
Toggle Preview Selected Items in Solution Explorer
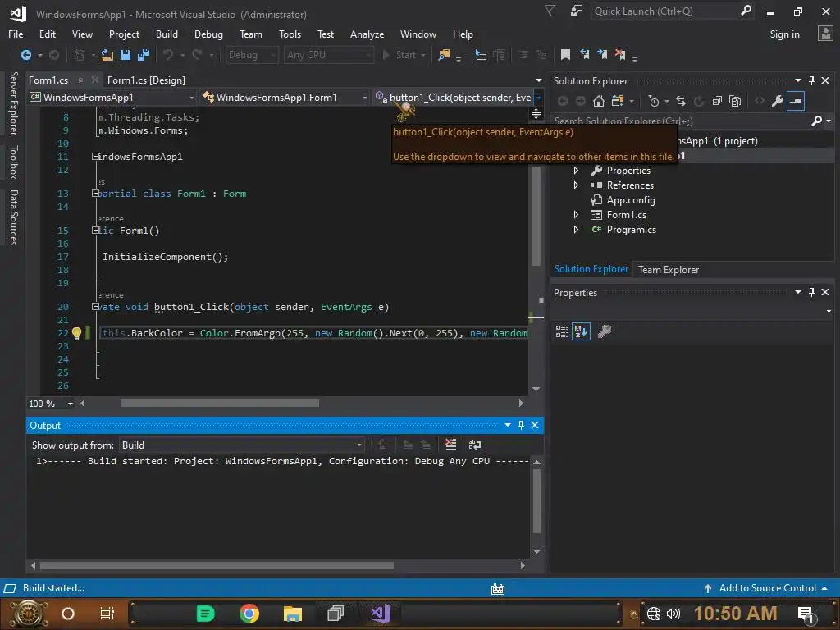point(796,101)
